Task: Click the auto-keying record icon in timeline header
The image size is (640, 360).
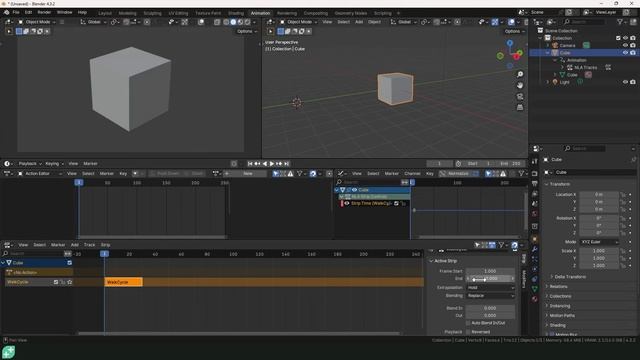Action: pos(234,164)
